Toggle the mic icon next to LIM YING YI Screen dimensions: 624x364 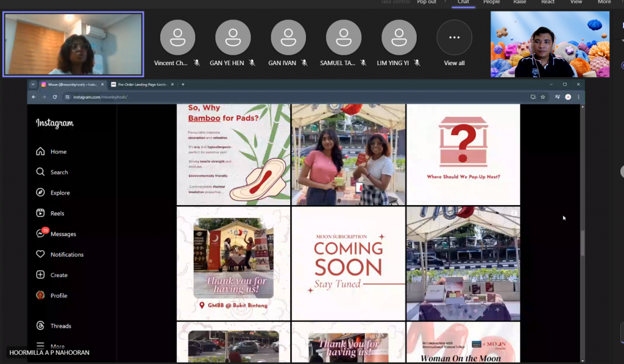(417, 61)
